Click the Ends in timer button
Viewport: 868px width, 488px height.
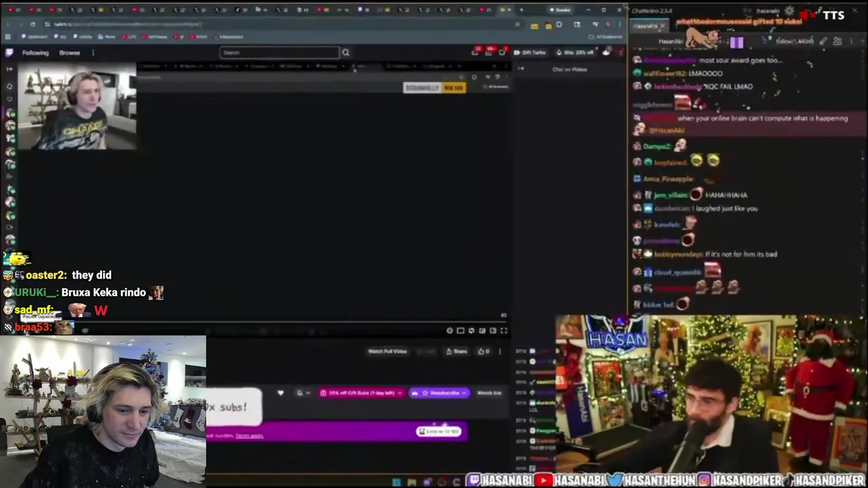tap(439, 431)
